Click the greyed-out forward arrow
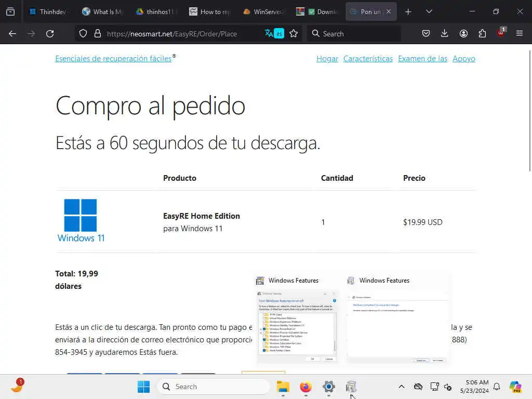Viewport: 532px width, 399px height. pos(31,34)
